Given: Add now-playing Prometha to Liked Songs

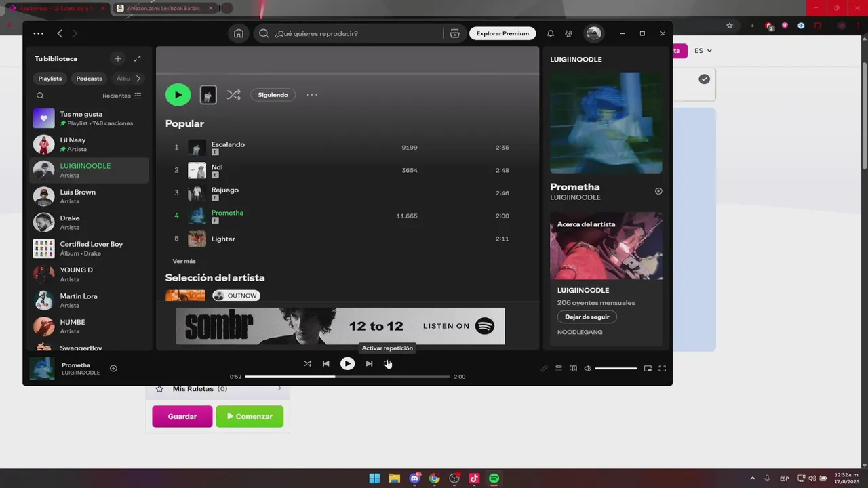Looking at the screenshot, I should [113, 369].
